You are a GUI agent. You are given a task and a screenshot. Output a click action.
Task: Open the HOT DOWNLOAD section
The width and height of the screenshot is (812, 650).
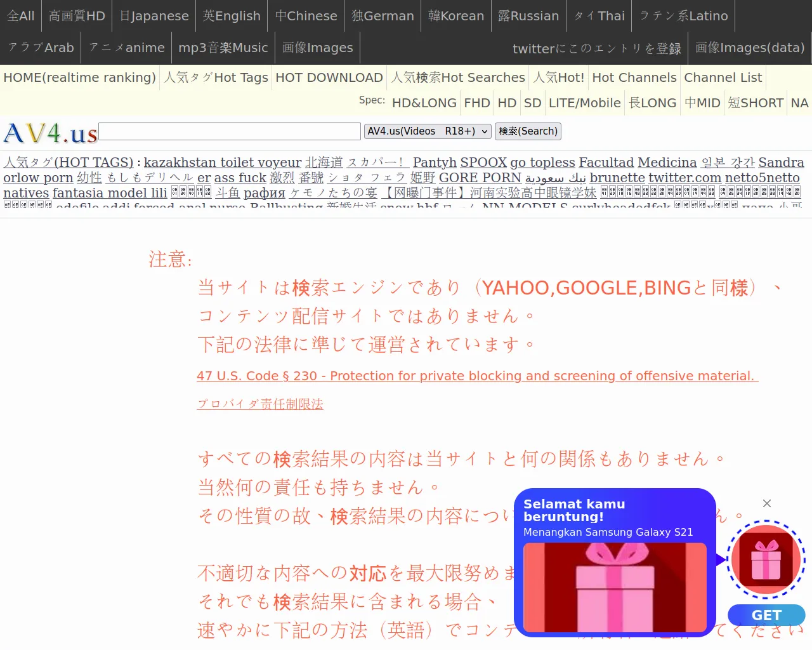[x=329, y=77]
